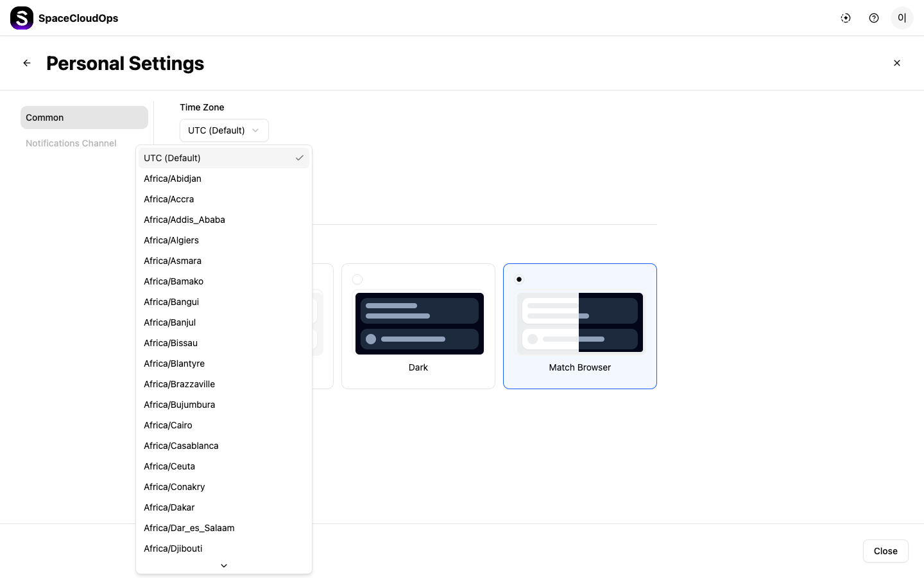The image size is (924, 578).
Task: Open the user avatar menu
Action: [x=902, y=18]
